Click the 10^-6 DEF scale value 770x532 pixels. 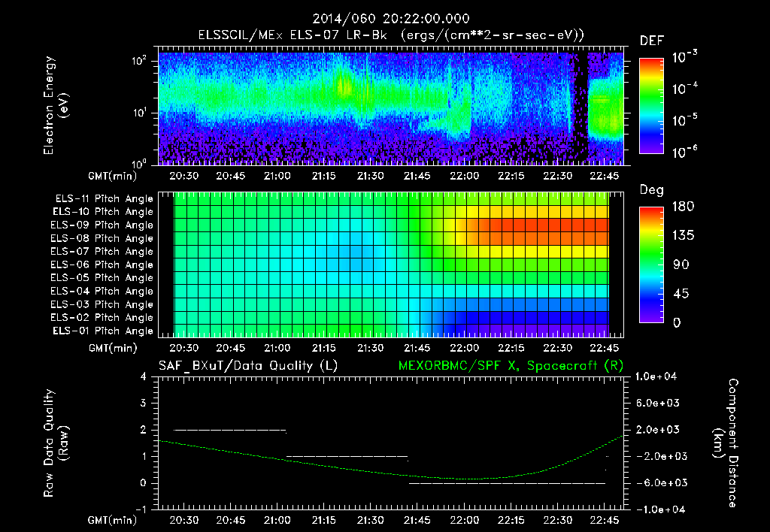[x=684, y=152]
